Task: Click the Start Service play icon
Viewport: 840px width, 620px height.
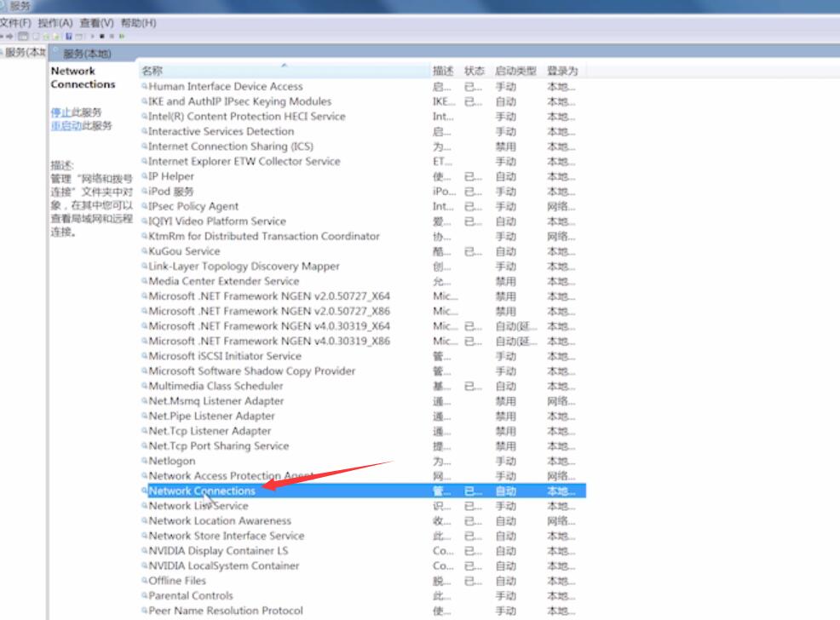Action: (x=93, y=37)
